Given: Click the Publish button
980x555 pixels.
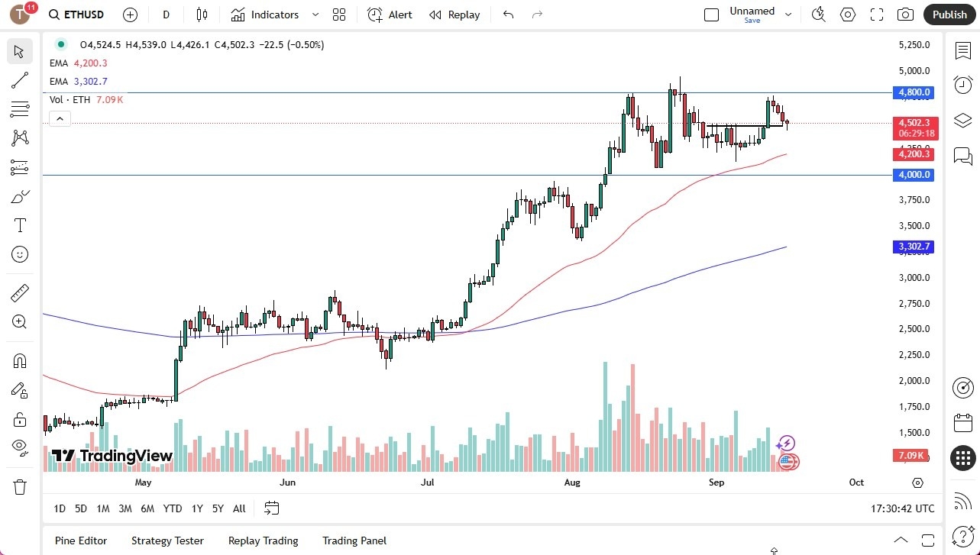Looking at the screenshot, I should click(949, 15).
